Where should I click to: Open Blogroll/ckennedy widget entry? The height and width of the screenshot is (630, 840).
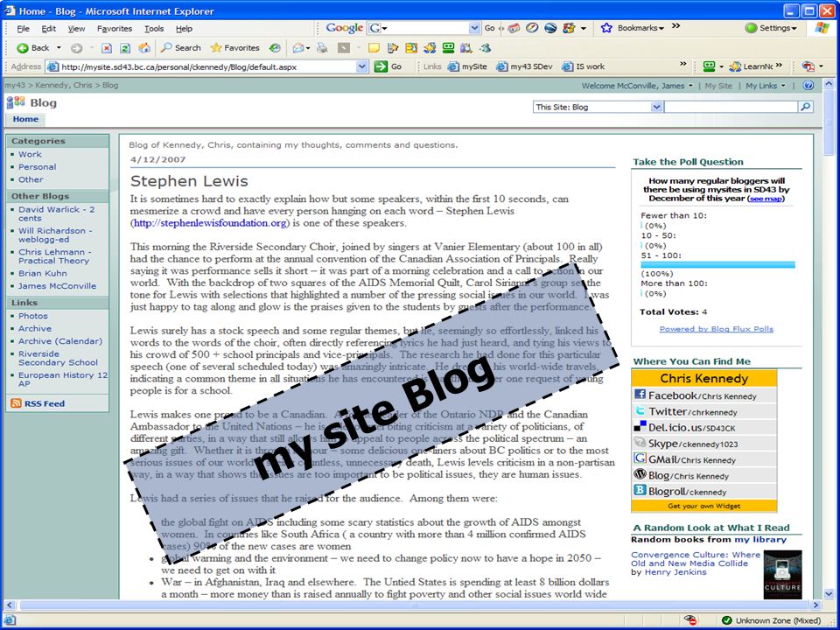pos(703,491)
